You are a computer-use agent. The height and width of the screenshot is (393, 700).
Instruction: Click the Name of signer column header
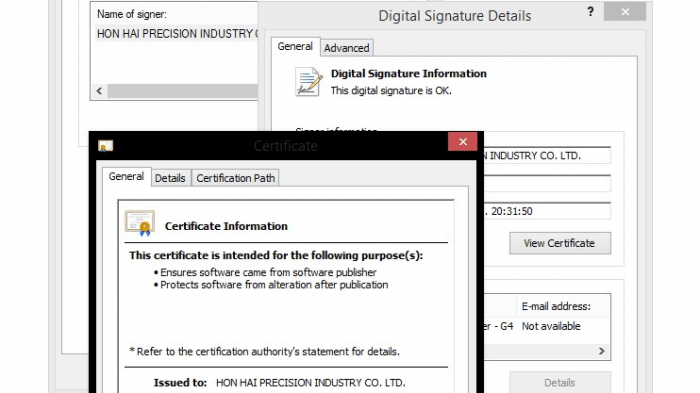tap(132, 14)
